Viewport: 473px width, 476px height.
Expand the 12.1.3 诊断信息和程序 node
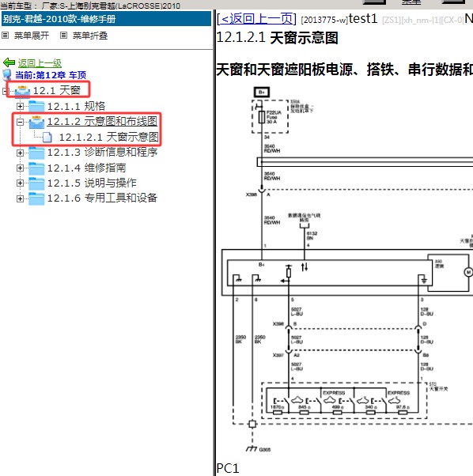pyautogui.click(x=20, y=153)
